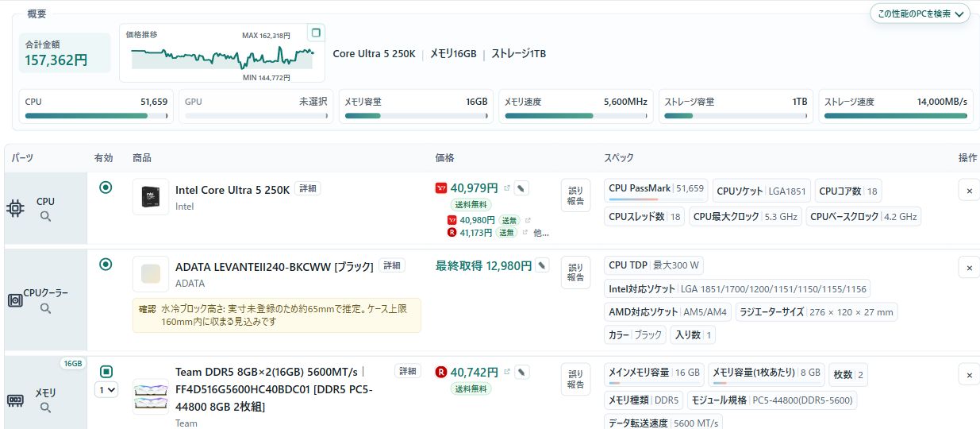This screenshot has height=429, width=980.
Task: Click the 詳細 button for ADATA LEVANTEII240
Action: 391,265
